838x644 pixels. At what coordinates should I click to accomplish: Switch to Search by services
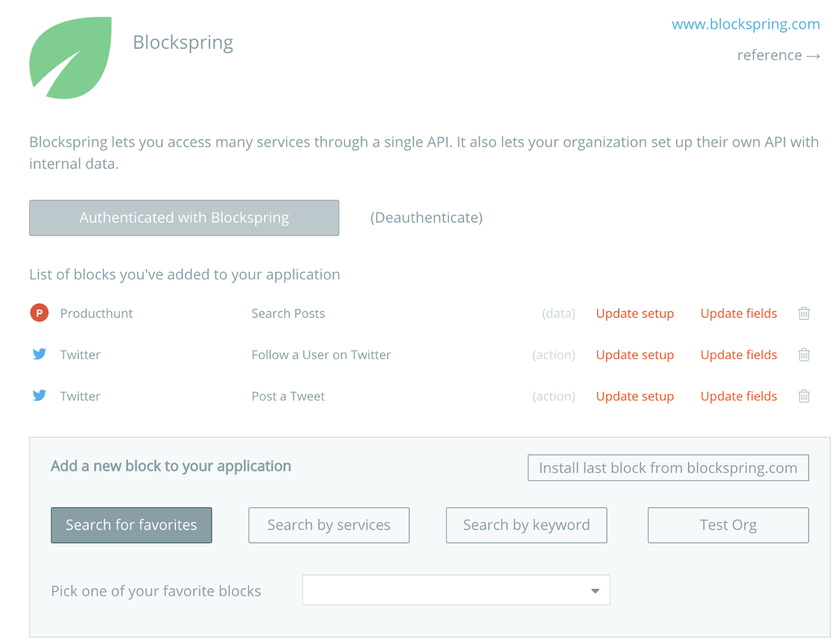(328, 525)
